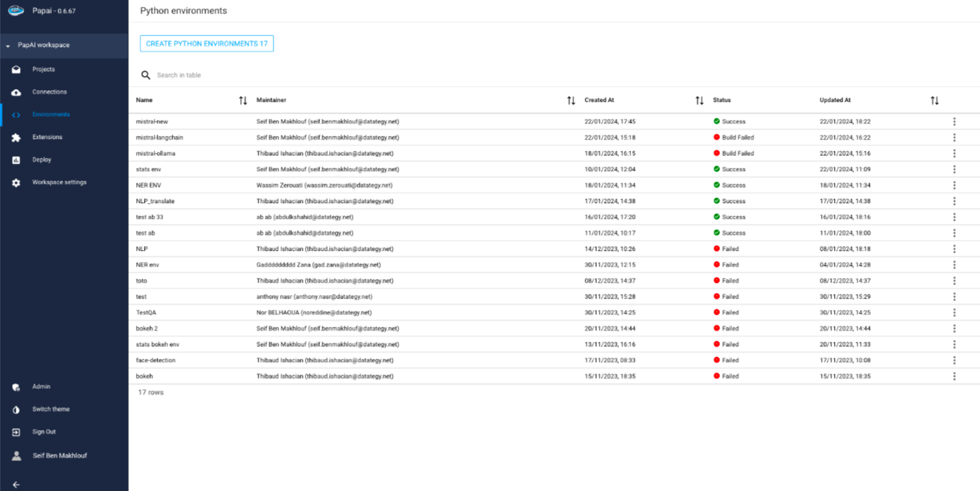980x491 pixels.
Task: Click Create Python Environments 17 button
Action: tap(207, 44)
